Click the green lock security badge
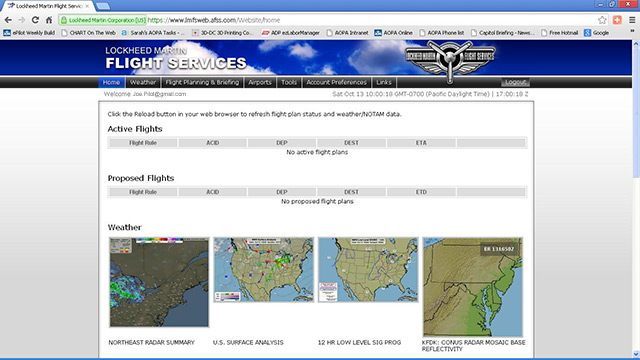Image resolution: width=640 pixels, height=360 pixels. click(102, 20)
